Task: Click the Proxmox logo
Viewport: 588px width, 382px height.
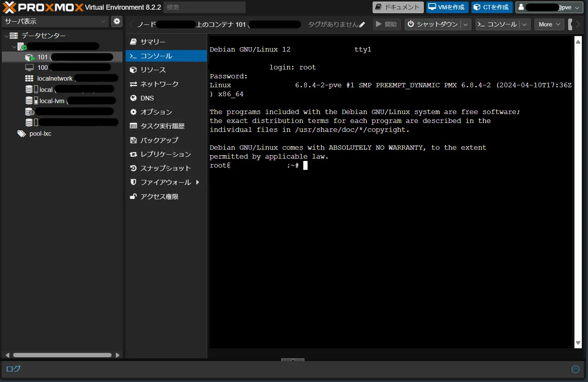Action: (43, 7)
